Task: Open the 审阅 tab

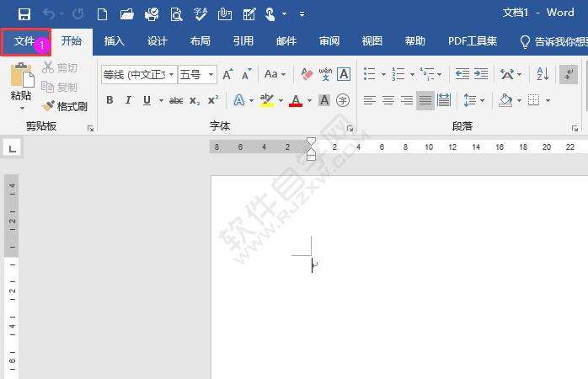Action: 329,41
